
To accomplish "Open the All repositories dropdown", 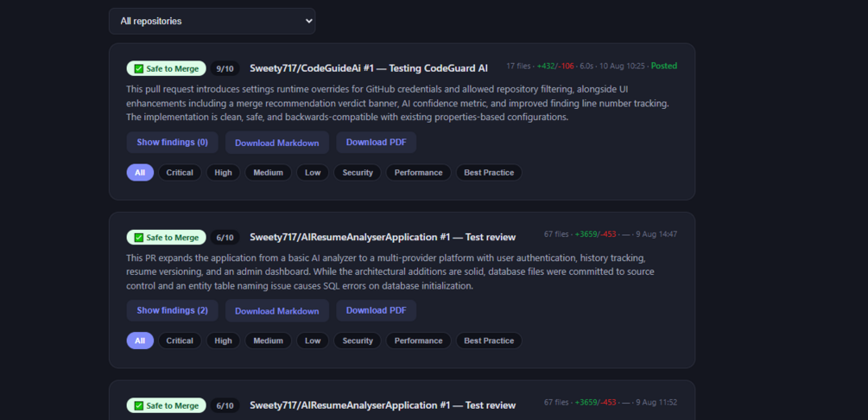I will coord(212,21).
